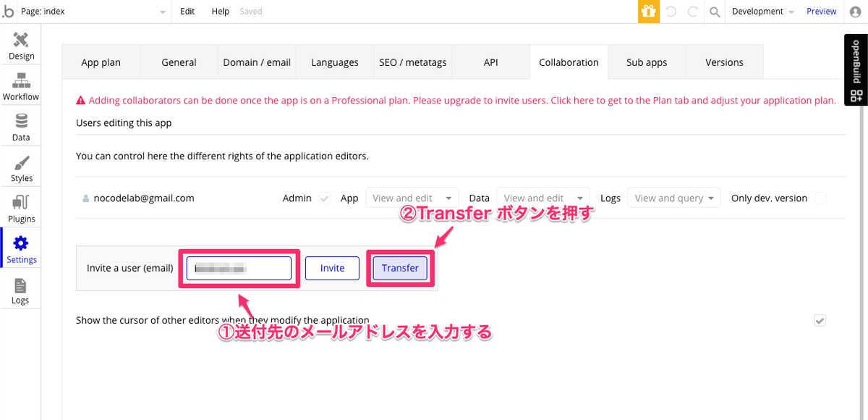The image size is (868, 420).
Task: Select the Collaboration tab
Action: pyautogui.click(x=569, y=62)
